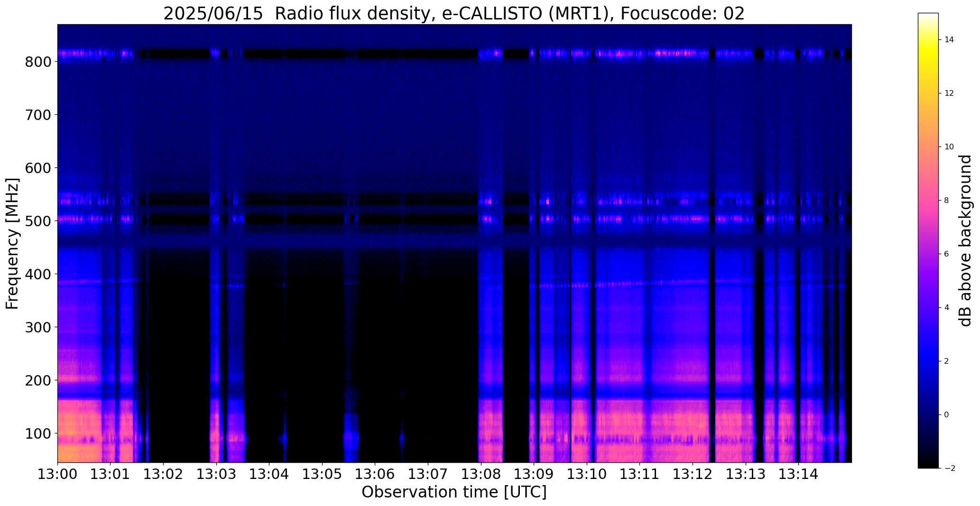Click the 400 MHz frequency tick label
Screen dimensions: 980x506
(37, 274)
